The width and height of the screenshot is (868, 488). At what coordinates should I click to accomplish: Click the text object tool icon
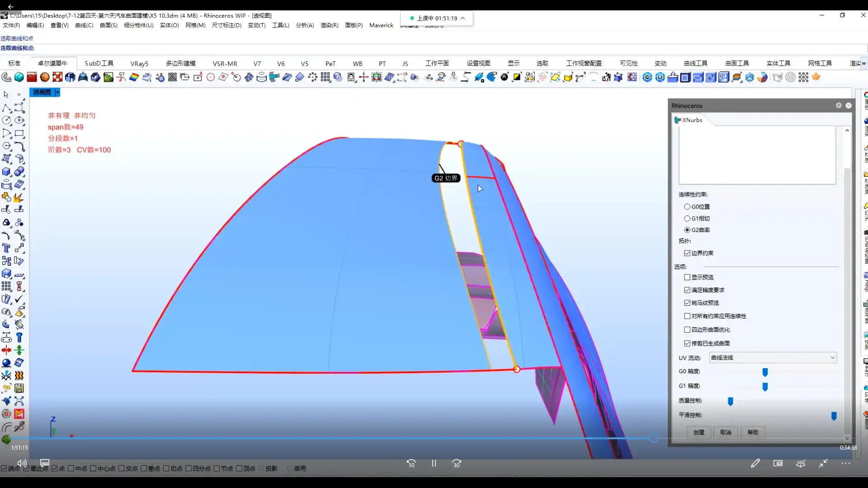(x=6, y=248)
